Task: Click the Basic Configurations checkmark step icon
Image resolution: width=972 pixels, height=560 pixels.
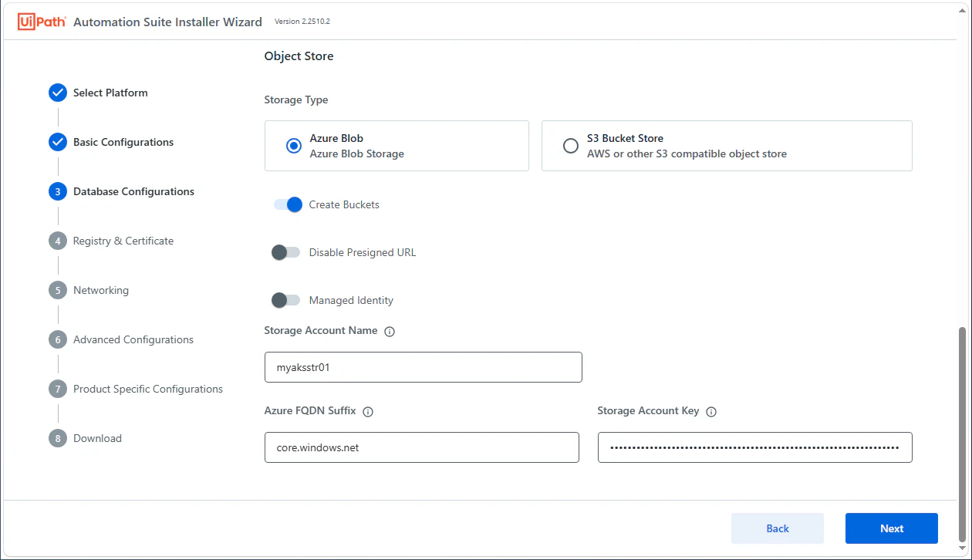Action: (x=58, y=142)
